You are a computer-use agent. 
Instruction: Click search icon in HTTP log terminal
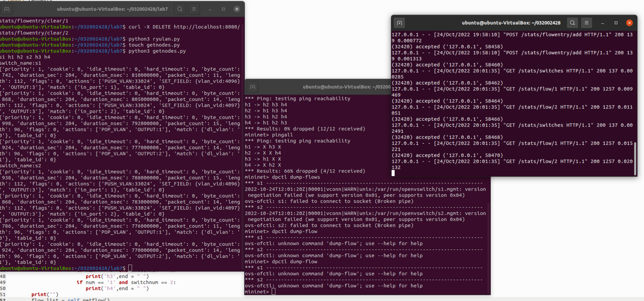572,23
